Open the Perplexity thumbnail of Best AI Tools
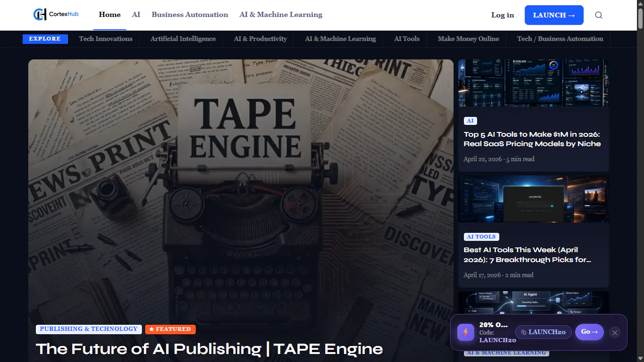 [x=534, y=199]
